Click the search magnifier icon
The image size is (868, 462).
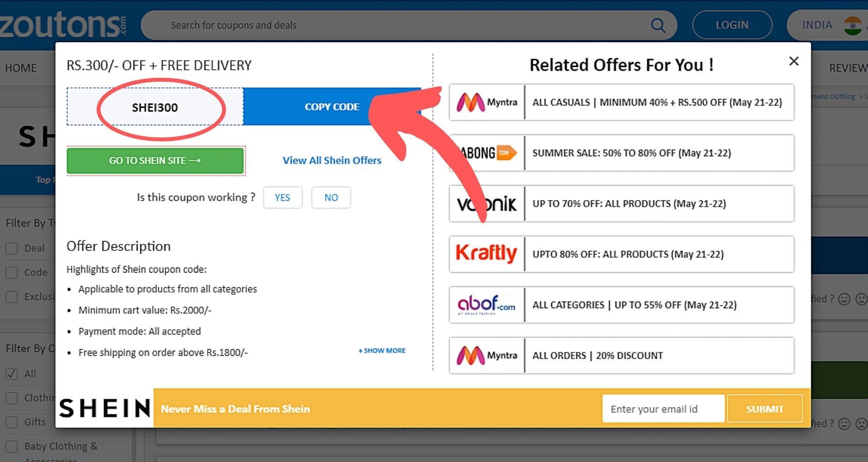coord(658,25)
